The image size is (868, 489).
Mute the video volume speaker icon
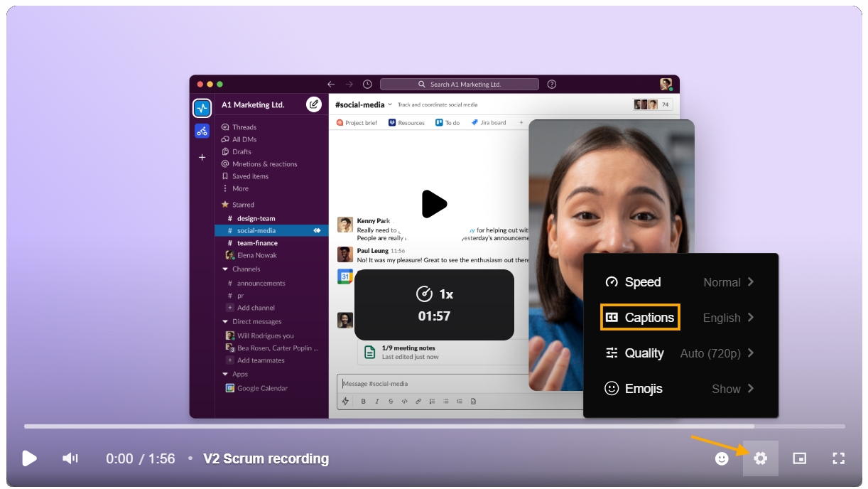click(70, 458)
